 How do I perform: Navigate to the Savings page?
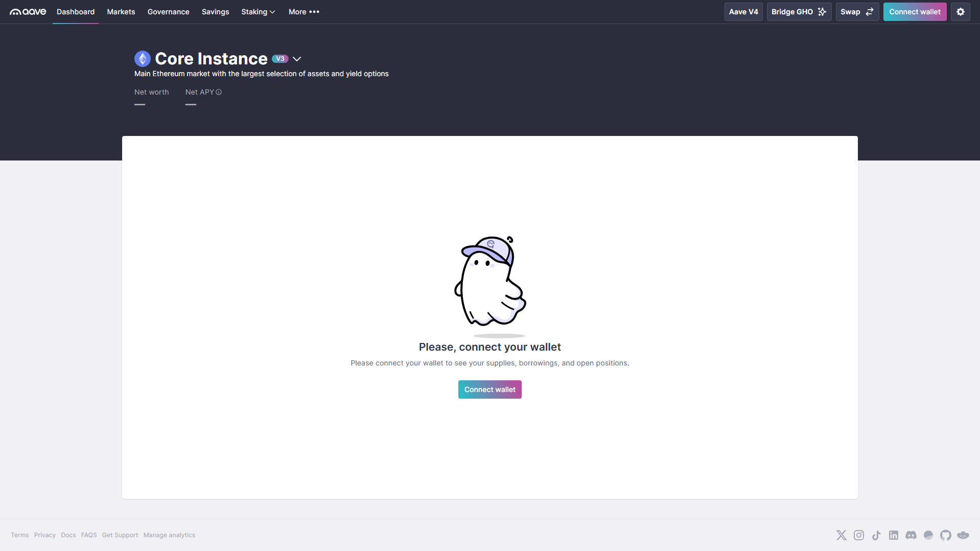pos(215,12)
